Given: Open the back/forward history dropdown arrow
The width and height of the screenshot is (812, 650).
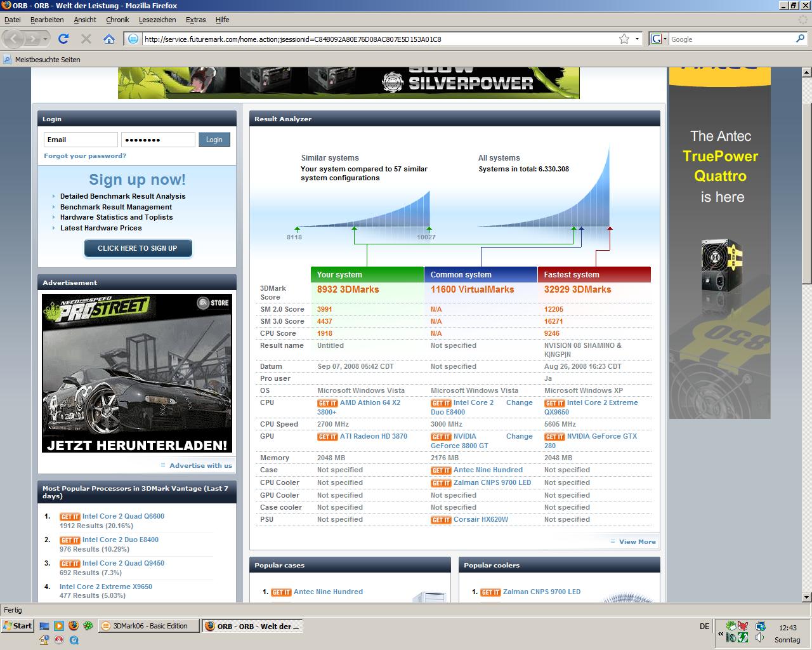Looking at the screenshot, I should pos(46,39).
